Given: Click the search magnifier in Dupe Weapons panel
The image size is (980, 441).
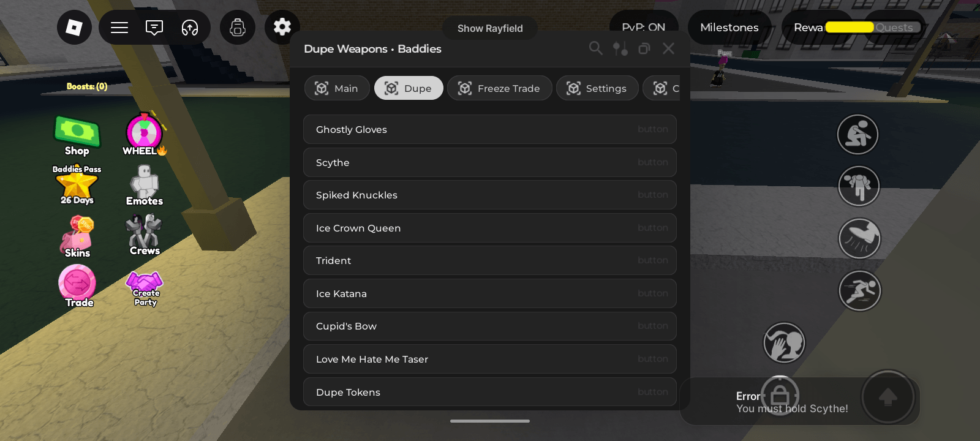Looking at the screenshot, I should (x=595, y=48).
